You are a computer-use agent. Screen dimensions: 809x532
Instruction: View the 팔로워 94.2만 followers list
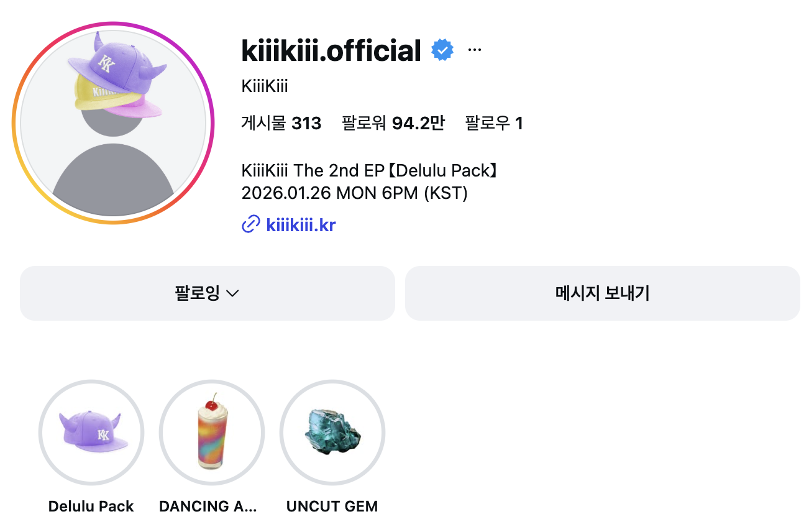tap(393, 123)
